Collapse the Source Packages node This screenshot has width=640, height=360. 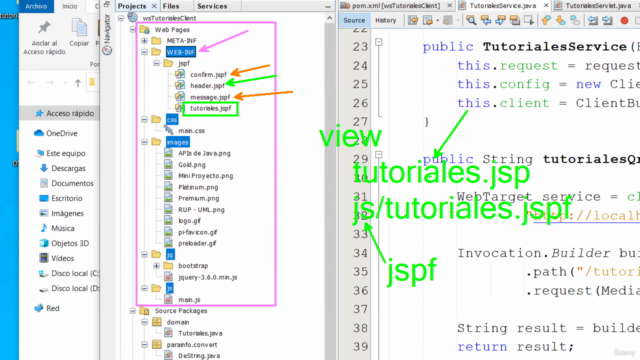click(x=133, y=311)
